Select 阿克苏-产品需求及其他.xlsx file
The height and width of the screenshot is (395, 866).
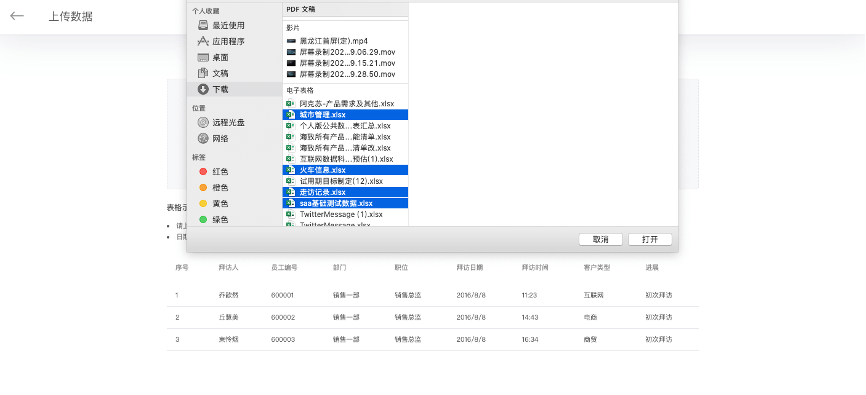pyautogui.click(x=346, y=103)
